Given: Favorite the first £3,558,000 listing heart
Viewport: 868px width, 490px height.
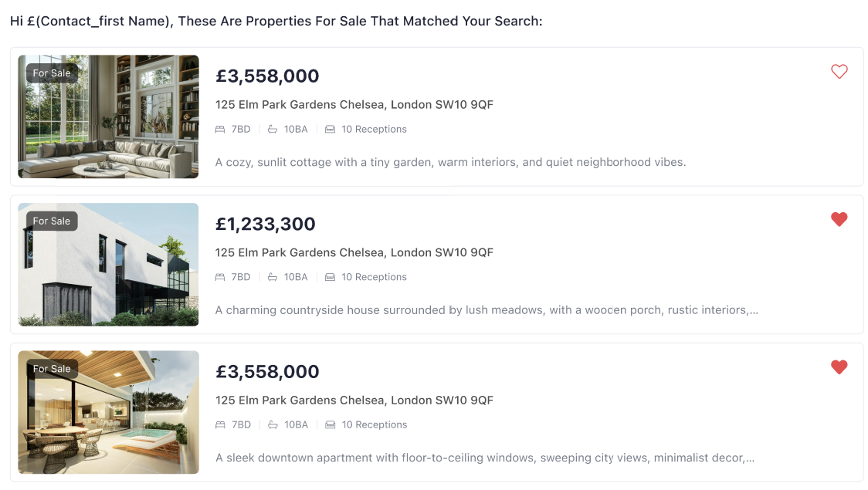Looking at the screenshot, I should (x=839, y=72).
